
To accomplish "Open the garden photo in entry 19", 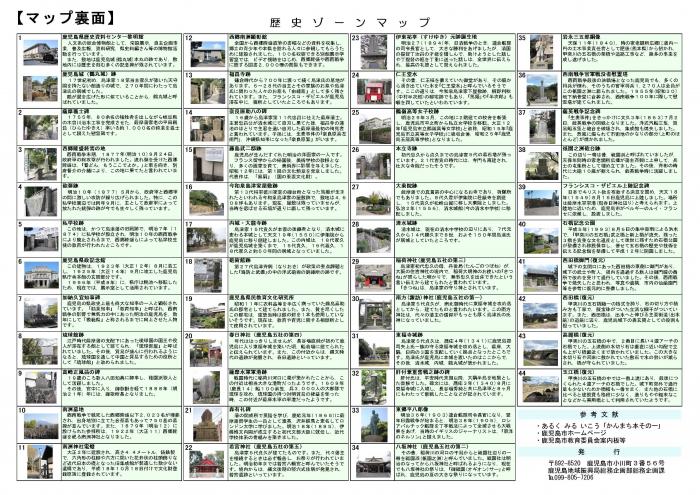I will (208, 314).
